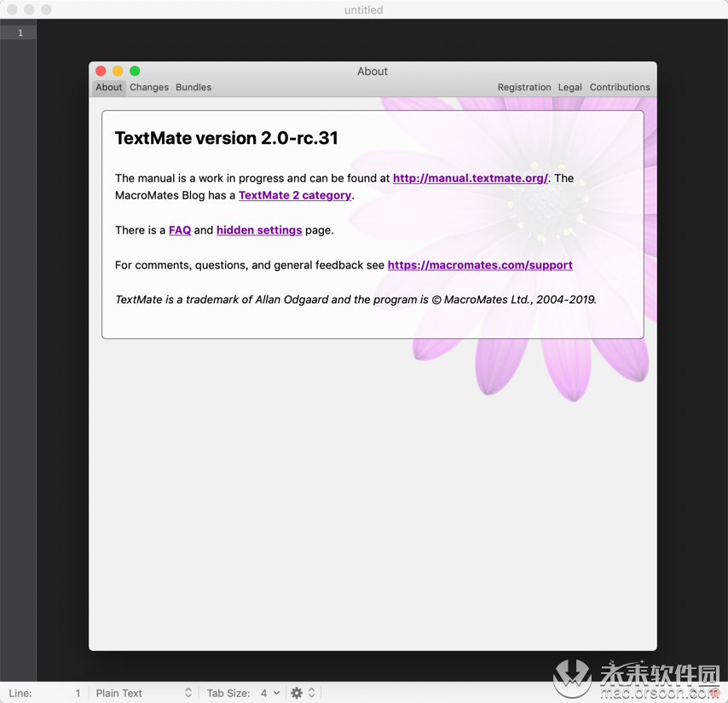728x703 pixels.
Task: Visit the macromates.com/support link
Action: pyautogui.click(x=480, y=265)
